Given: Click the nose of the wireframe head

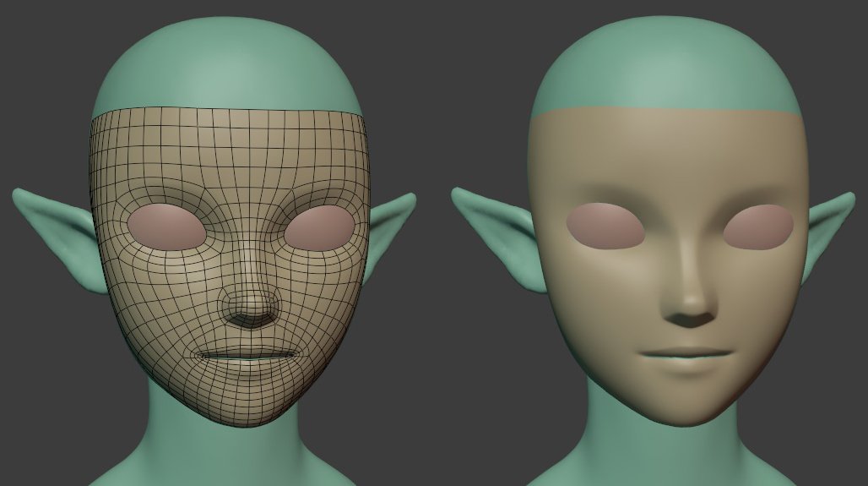Looking at the screenshot, I should click(x=251, y=306).
